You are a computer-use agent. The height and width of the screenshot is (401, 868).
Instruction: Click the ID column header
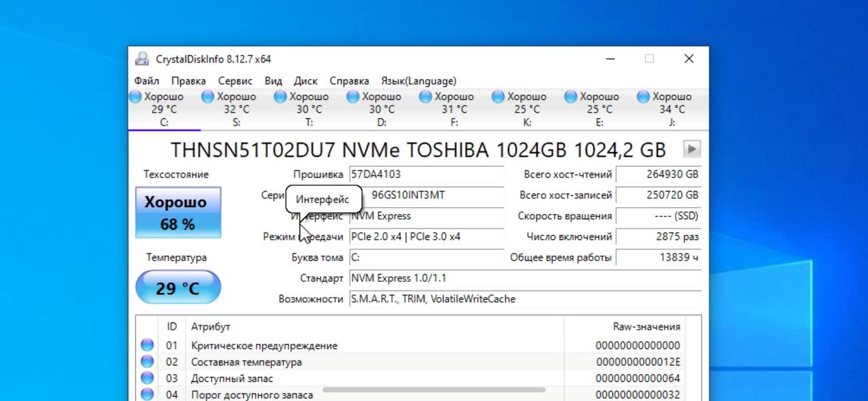(172, 326)
